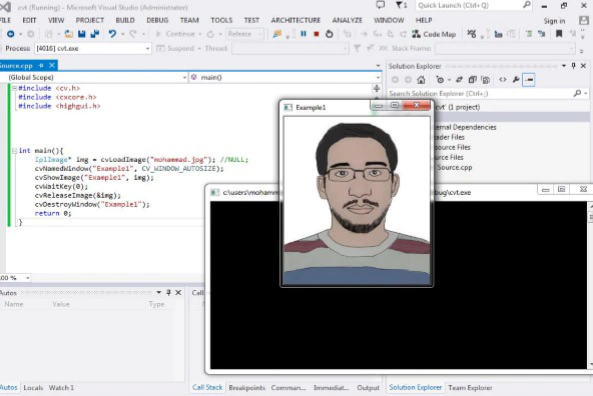The height and width of the screenshot is (396, 593).
Task: Open the Solution Explorer window position dropdown
Action: coord(564,66)
